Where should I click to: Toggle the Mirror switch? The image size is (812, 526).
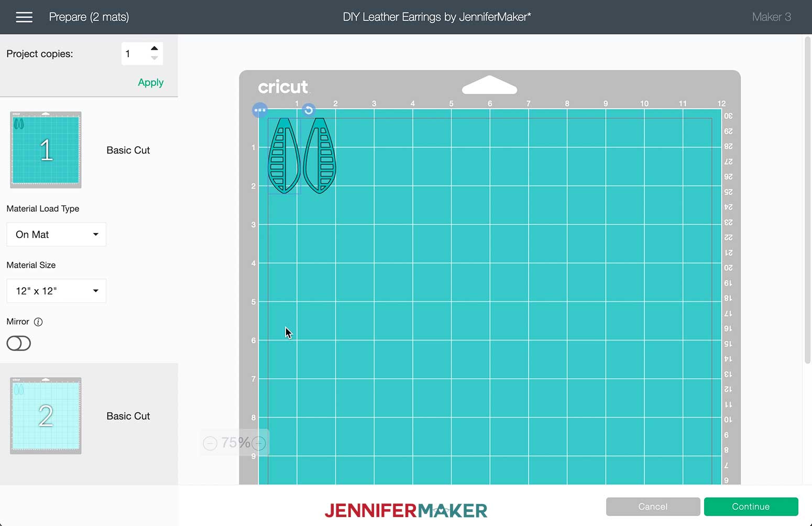19,343
